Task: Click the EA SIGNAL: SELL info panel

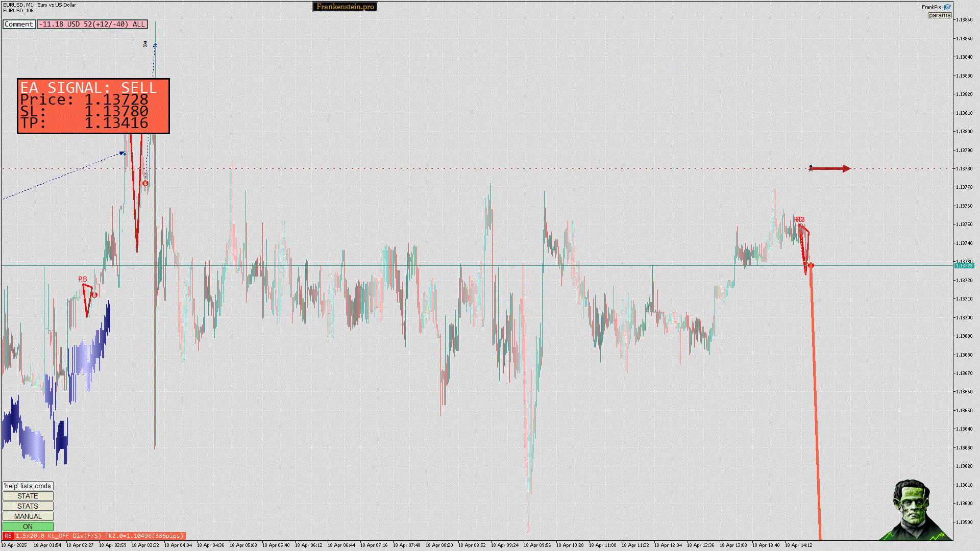Action: pos(93,106)
